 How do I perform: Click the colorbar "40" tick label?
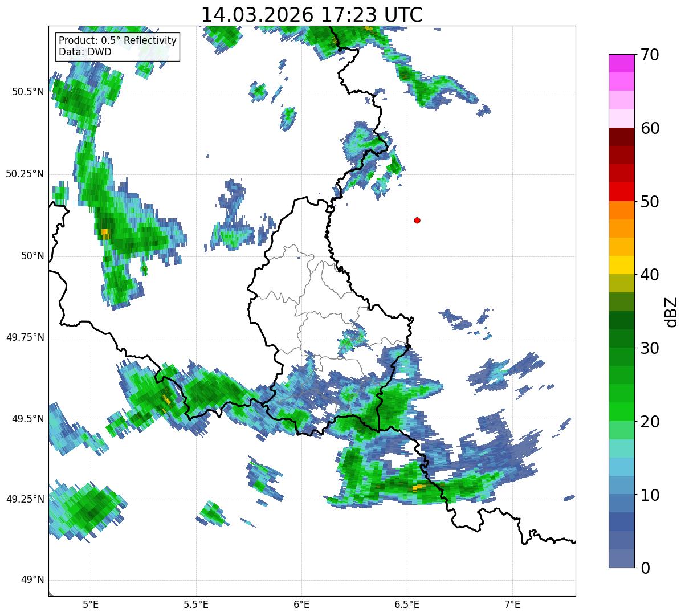tap(650, 275)
